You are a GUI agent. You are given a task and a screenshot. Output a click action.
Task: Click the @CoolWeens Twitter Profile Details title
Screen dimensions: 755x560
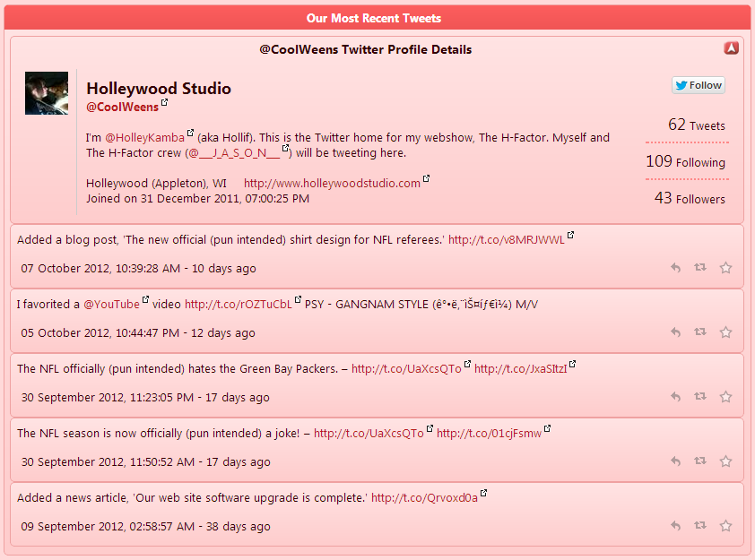tap(366, 49)
